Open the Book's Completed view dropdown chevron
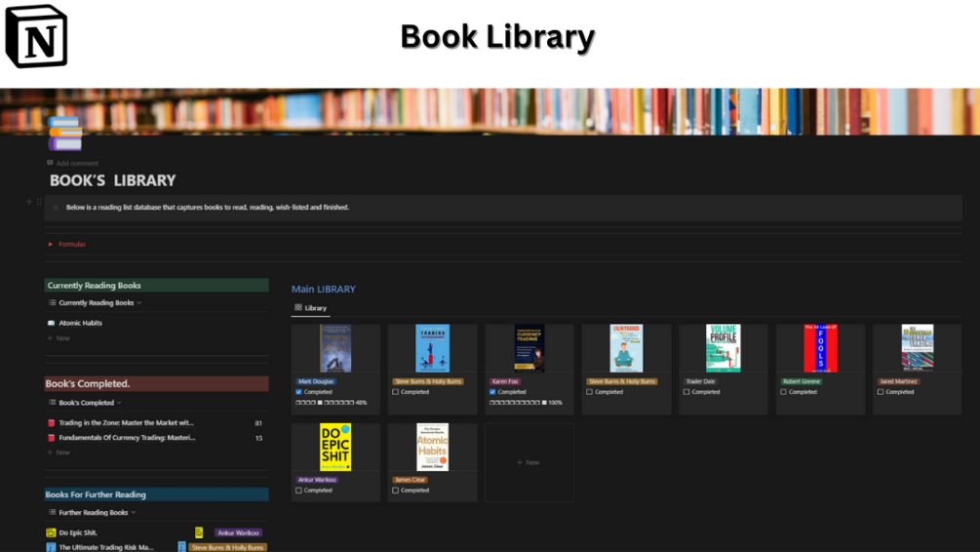980x552 pixels. coord(119,403)
